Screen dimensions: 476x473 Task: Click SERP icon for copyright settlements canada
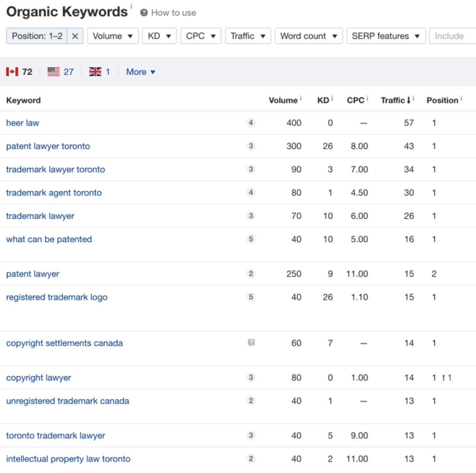(251, 343)
